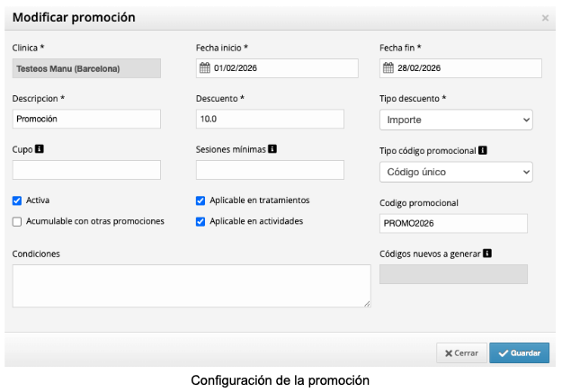Viewport: 562px width, 392px height.
Task: Click the disabled Códigos nuevos a generar field
Action: pyautogui.click(x=453, y=274)
